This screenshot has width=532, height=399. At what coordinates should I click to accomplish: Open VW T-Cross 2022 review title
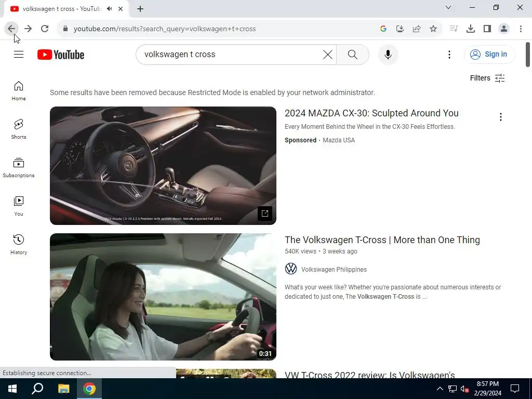pyautogui.click(x=369, y=375)
